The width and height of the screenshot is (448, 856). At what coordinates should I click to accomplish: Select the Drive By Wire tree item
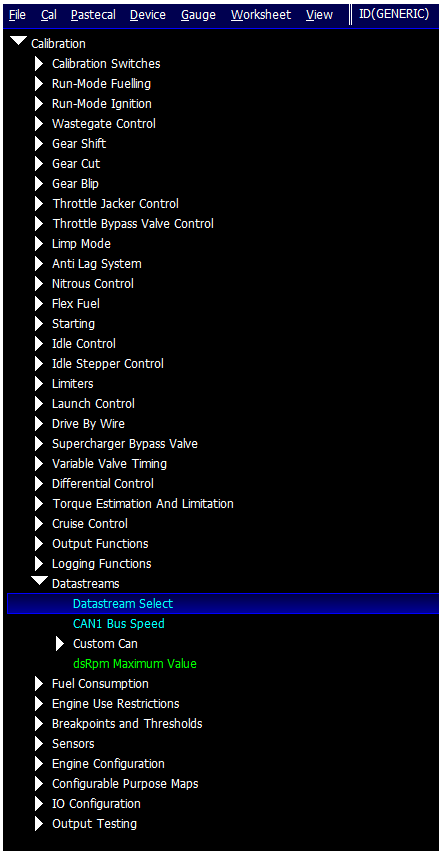click(x=88, y=424)
